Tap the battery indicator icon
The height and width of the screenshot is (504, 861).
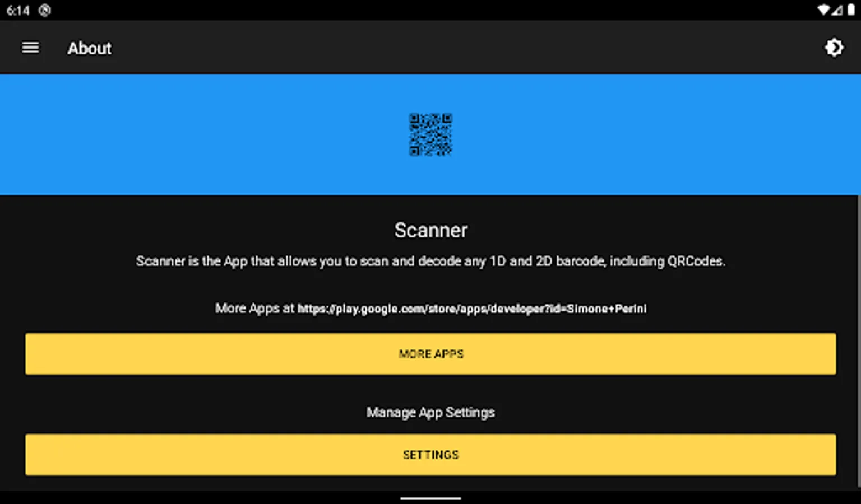(851, 10)
